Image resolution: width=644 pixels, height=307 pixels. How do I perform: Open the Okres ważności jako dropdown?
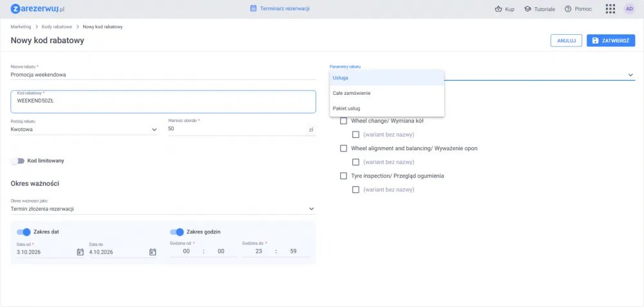[x=163, y=209]
